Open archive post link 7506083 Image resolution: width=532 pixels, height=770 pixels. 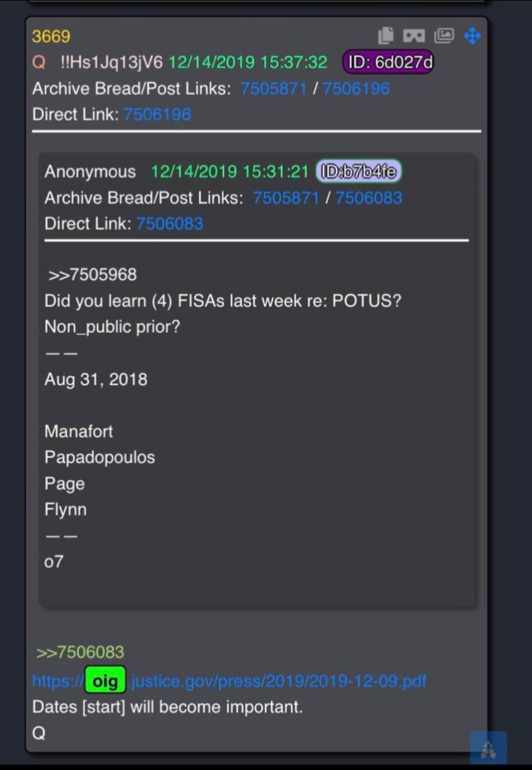coord(368,198)
